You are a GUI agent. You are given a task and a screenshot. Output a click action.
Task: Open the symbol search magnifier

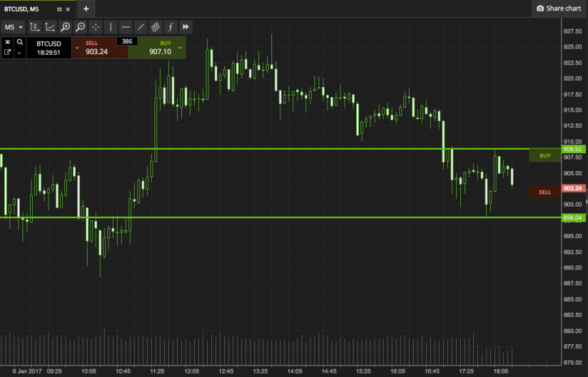[x=20, y=42]
